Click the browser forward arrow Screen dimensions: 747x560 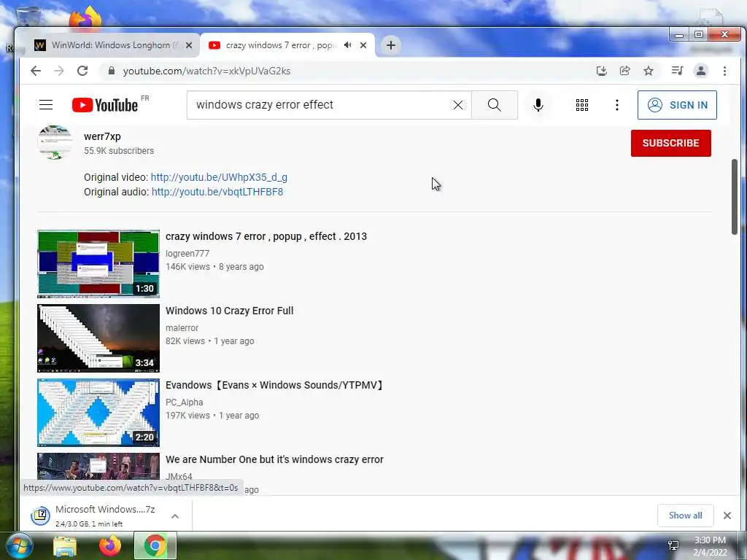(58, 71)
